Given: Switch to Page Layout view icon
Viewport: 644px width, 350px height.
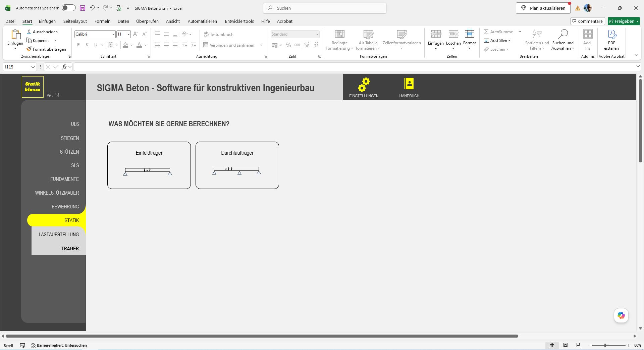Looking at the screenshot, I should [566, 345].
